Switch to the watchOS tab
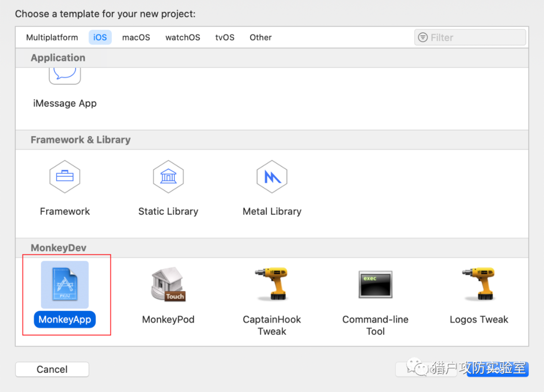The image size is (544, 392). coord(182,38)
